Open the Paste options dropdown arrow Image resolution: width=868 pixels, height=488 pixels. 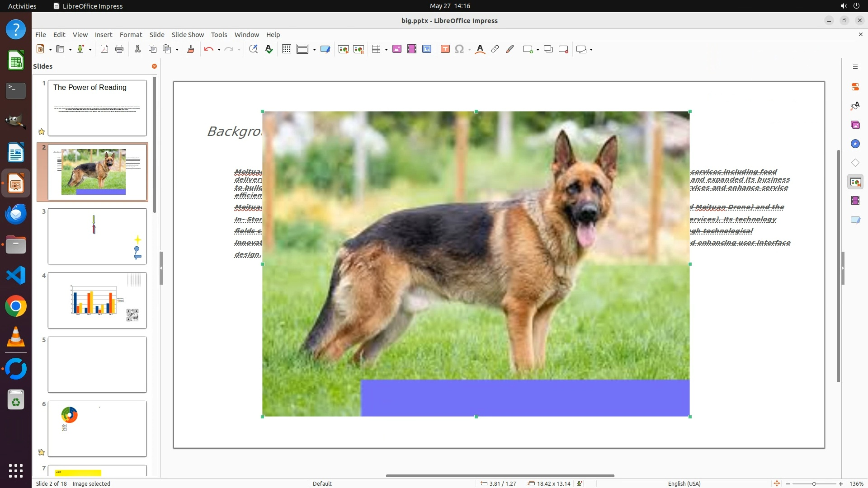(177, 50)
